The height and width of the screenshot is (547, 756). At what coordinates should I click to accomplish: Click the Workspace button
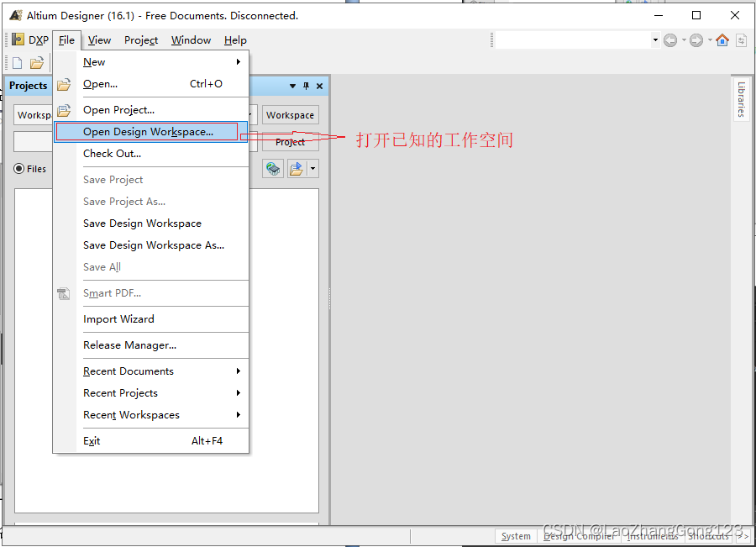tap(291, 115)
